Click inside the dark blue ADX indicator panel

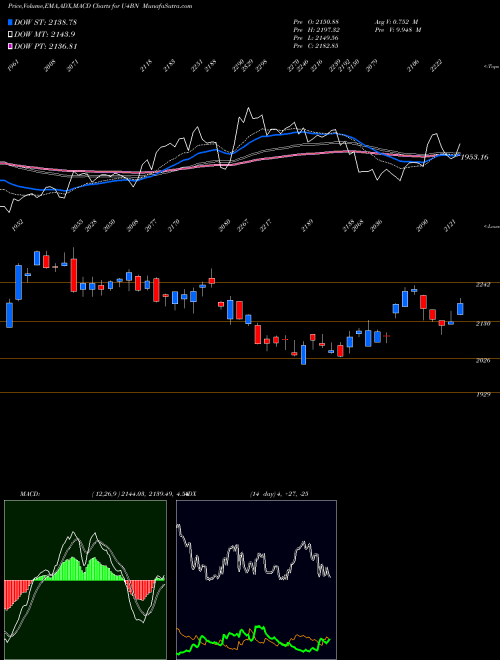pyautogui.click(x=256, y=580)
